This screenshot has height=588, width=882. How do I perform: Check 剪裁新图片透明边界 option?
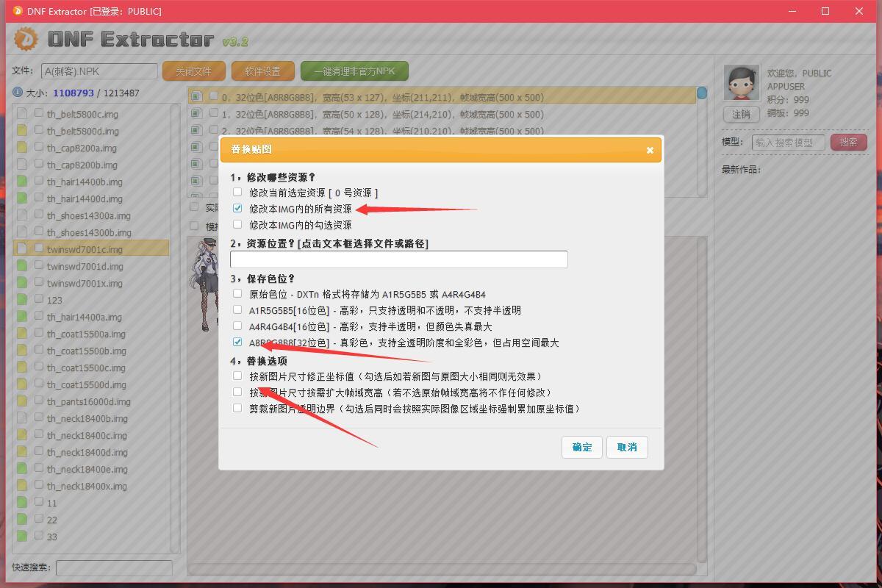237,408
